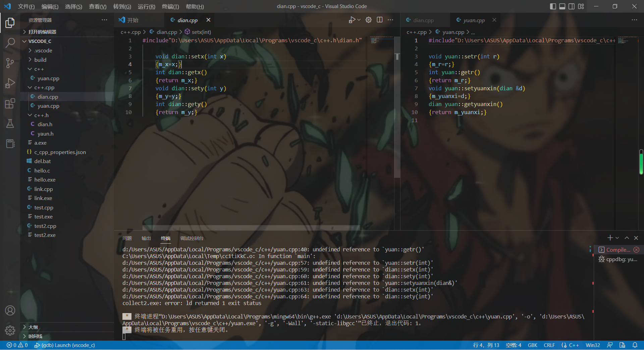
Task: Open notifications bell in the status bar
Action: tap(635, 345)
